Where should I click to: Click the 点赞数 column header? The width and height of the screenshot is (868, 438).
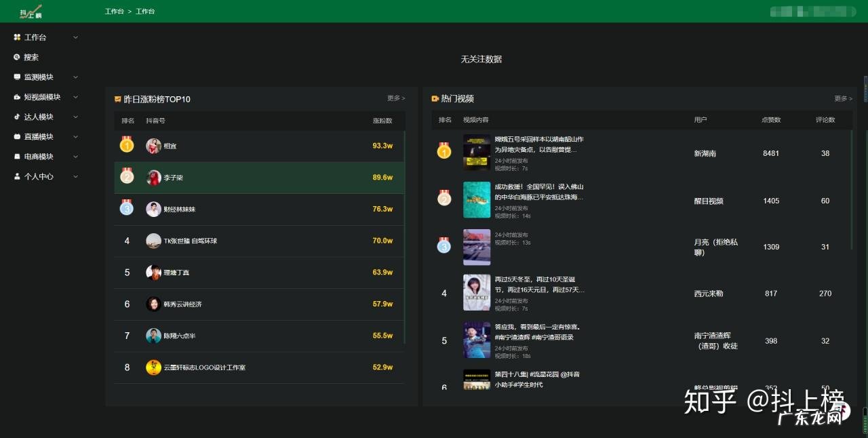771,119
